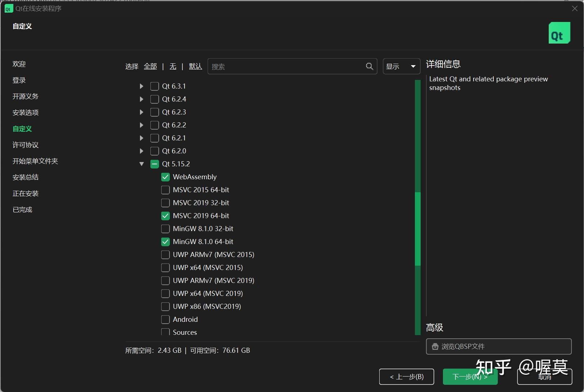Collapse the Qt 5.15.2 tree node
The width and height of the screenshot is (584, 392).
pyautogui.click(x=141, y=164)
